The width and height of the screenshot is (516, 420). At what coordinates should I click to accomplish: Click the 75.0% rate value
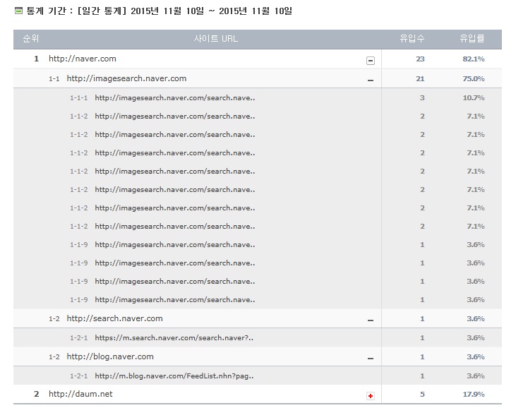click(474, 79)
